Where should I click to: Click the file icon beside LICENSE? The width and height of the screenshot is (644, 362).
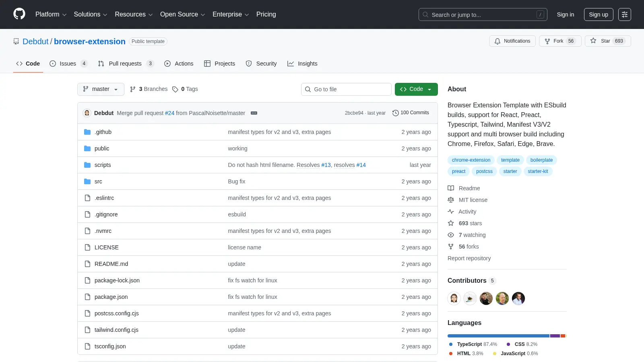tap(87, 247)
